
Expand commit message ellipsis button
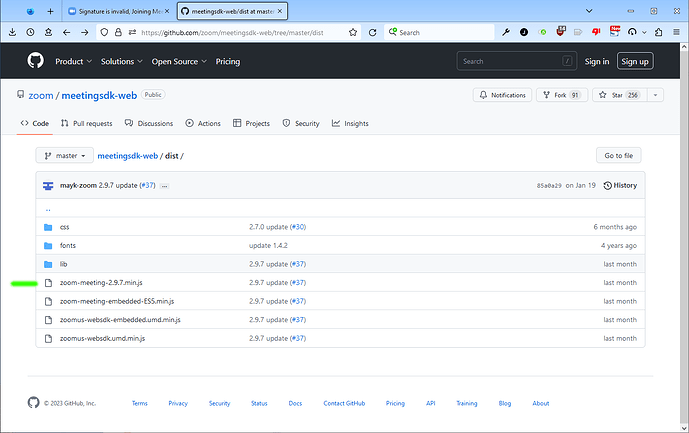point(164,186)
